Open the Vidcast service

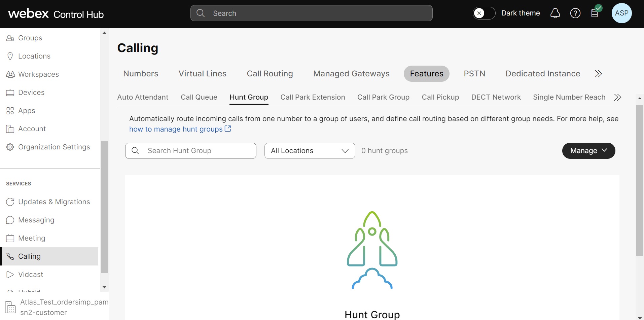(31, 274)
